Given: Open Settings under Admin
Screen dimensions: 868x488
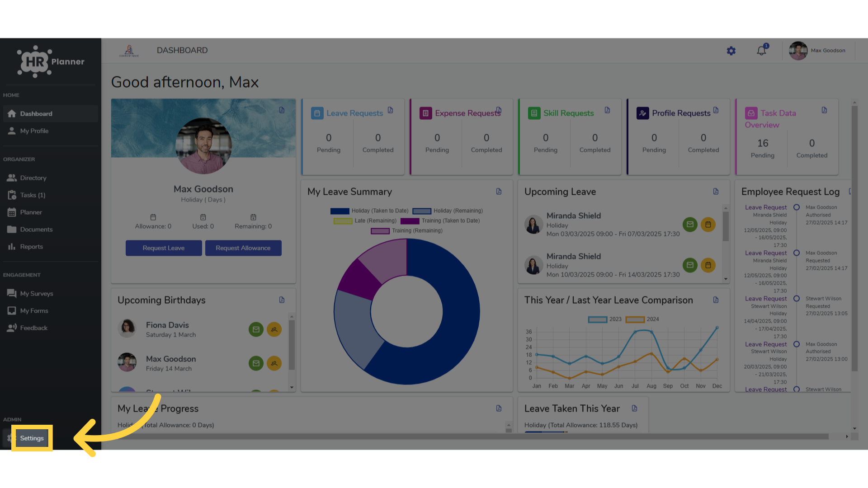Looking at the screenshot, I should tap(32, 438).
